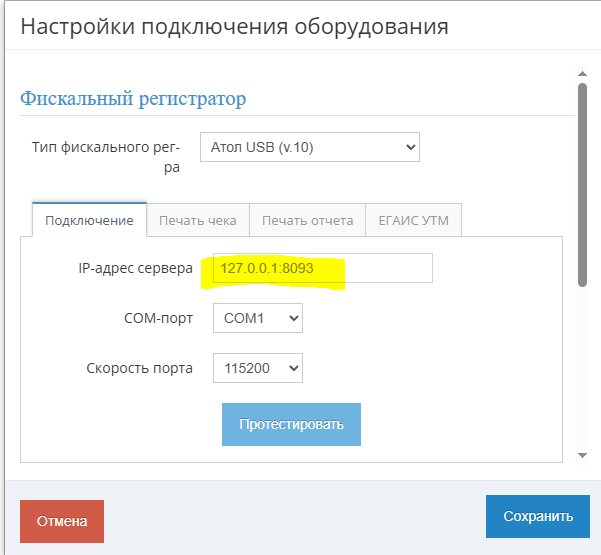Click the Тип фискального рег-ра label
This screenshot has height=555, width=601.
click(106, 157)
